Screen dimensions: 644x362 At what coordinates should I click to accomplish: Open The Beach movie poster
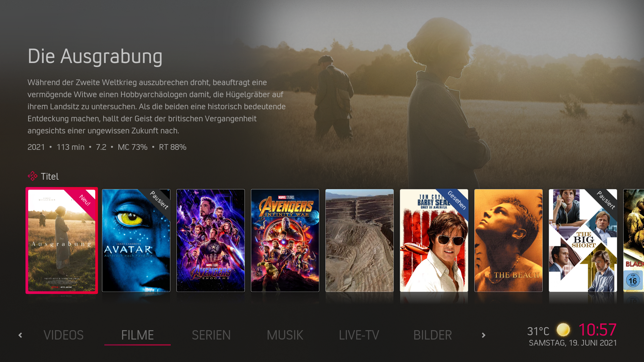pyautogui.click(x=508, y=240)
